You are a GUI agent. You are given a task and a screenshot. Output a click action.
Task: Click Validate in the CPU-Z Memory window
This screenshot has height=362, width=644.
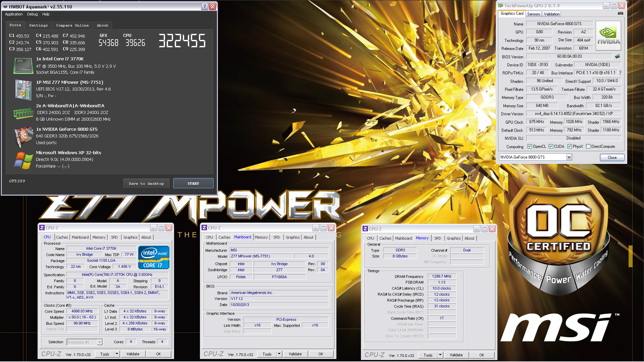pos(456,355)
